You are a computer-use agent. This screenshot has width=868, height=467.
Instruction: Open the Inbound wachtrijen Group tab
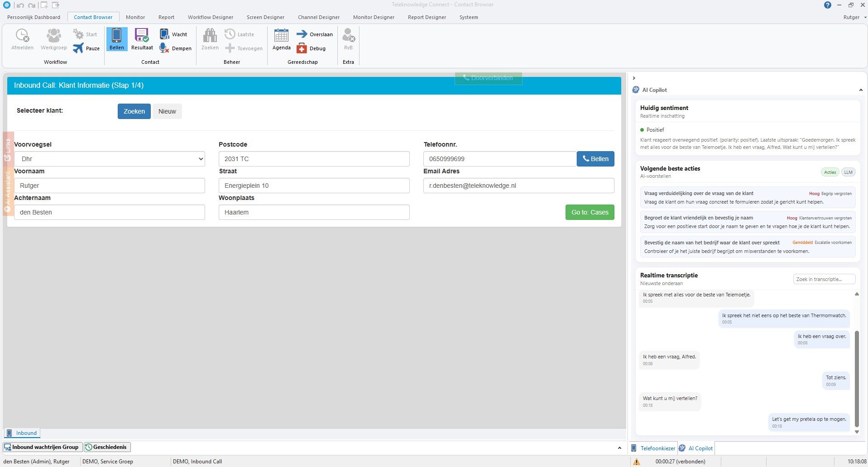(43, 447)
